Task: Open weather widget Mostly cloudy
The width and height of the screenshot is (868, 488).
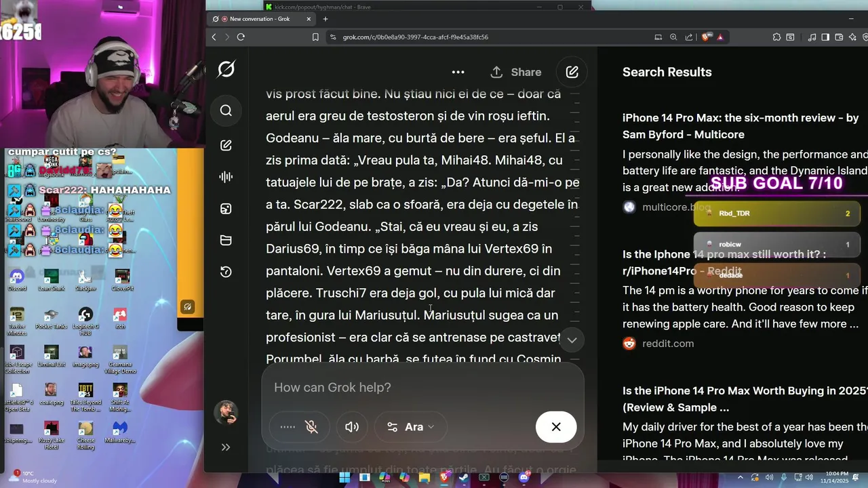Action: (33, 477)
